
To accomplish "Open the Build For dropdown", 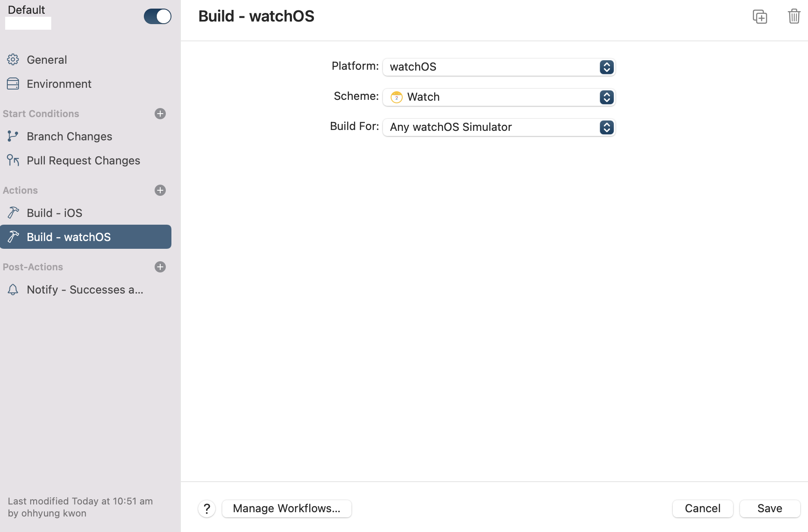I will (499, 127).
